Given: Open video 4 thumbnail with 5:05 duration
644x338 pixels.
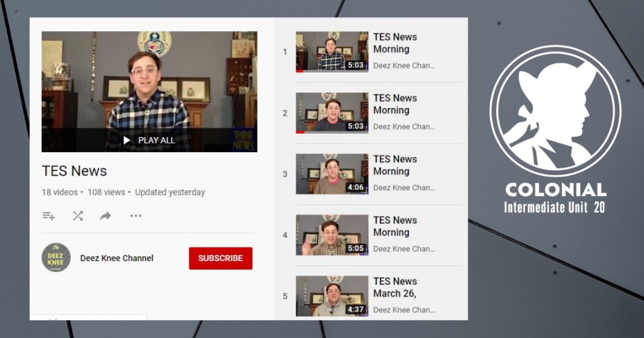Looking at the screenshot, I should 332,235.
